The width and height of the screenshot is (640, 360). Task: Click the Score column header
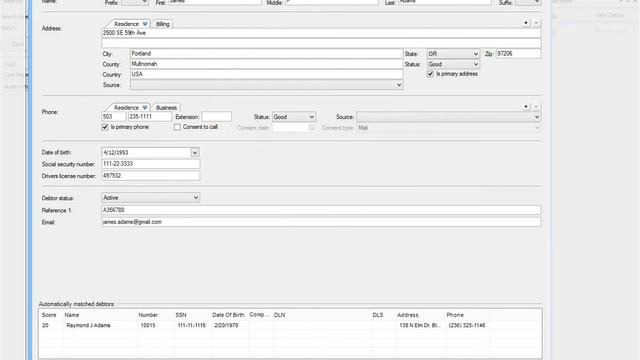[49, 315]
